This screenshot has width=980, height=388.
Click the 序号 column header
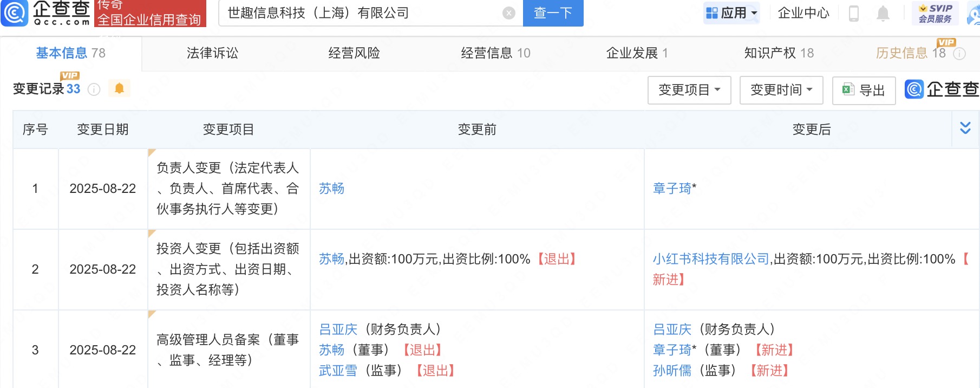coord(35,130)
